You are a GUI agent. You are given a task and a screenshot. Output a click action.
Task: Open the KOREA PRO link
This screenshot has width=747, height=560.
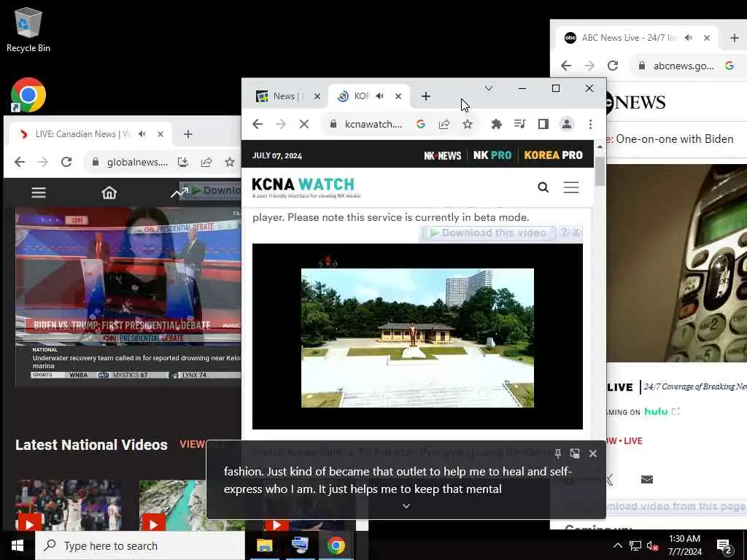click(553, 156)
